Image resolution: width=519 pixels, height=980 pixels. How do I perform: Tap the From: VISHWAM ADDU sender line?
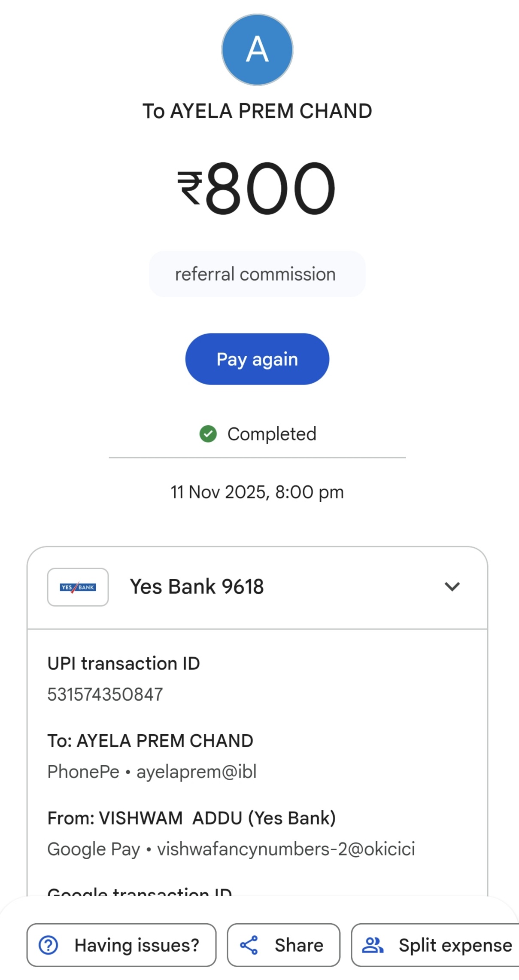(x=191, y=818)
